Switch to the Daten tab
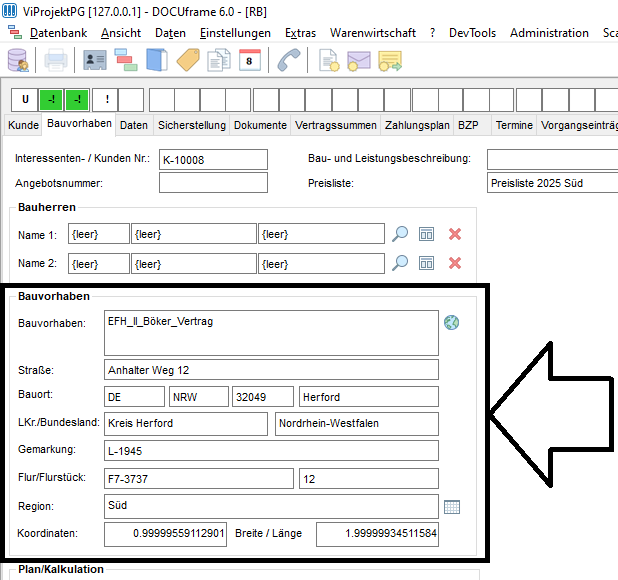Image resolution: width=618 pixels, height=580 pixels. (134, 125)
